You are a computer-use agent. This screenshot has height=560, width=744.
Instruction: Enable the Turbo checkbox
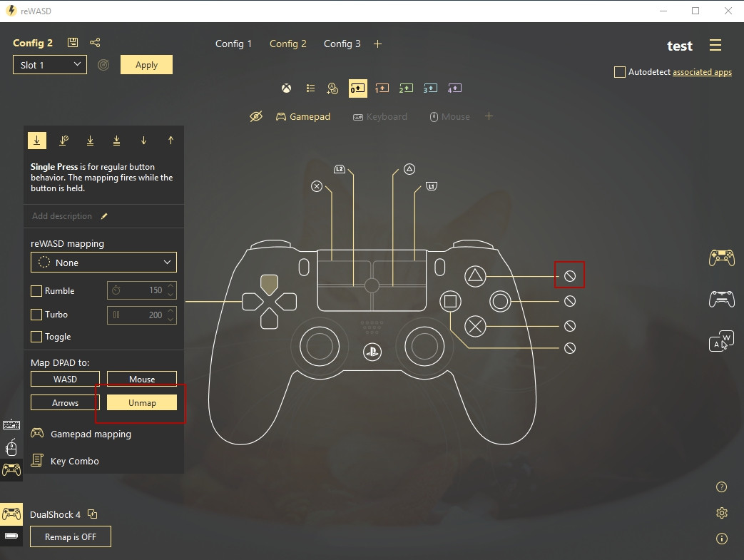pyautogui.click(x=36, y=314)
